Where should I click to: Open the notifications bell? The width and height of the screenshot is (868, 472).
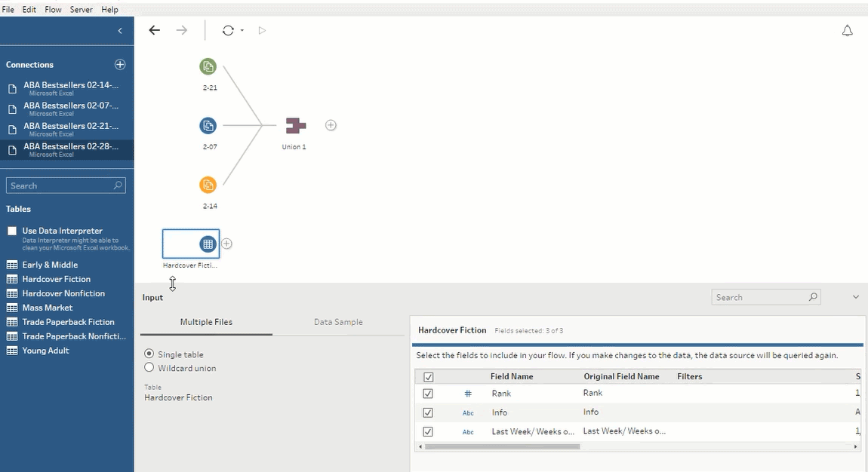pos(847,31)
